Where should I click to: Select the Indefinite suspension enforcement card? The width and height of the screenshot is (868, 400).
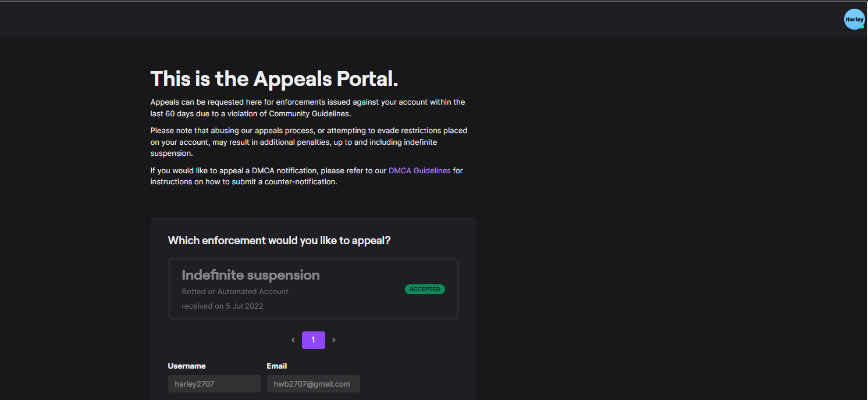click(x=313, y=289)
